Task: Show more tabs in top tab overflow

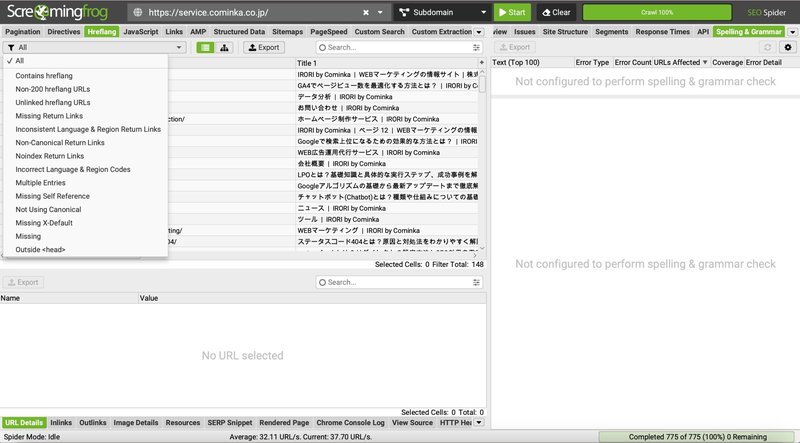Action: point(478,32)
